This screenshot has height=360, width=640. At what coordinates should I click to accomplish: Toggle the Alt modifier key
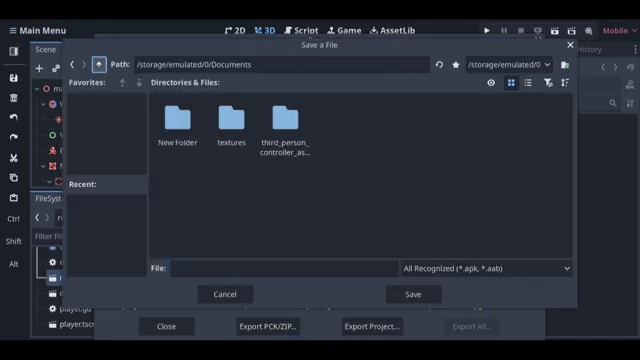coord(13,264)
